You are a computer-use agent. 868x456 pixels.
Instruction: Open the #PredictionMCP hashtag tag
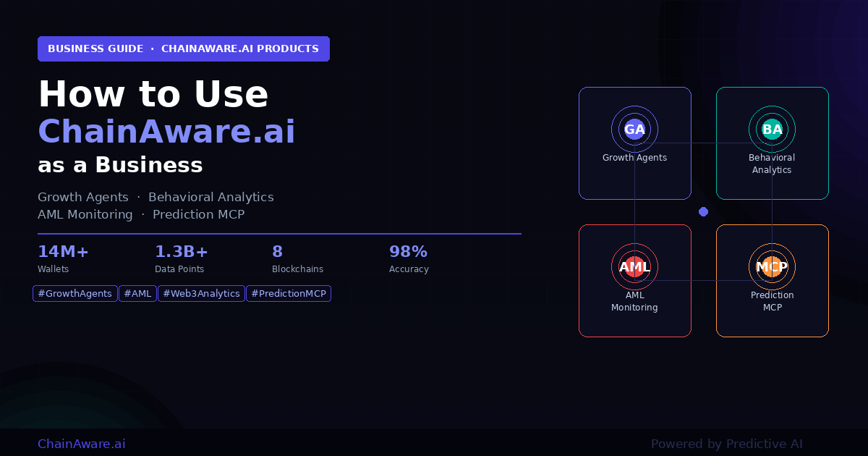(x=289, y=294)
